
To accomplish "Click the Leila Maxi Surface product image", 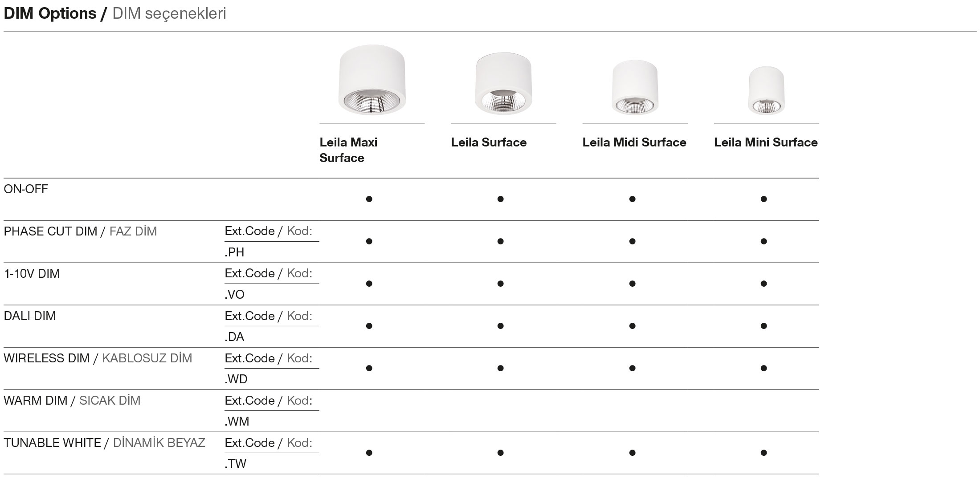I will point(372,80).
